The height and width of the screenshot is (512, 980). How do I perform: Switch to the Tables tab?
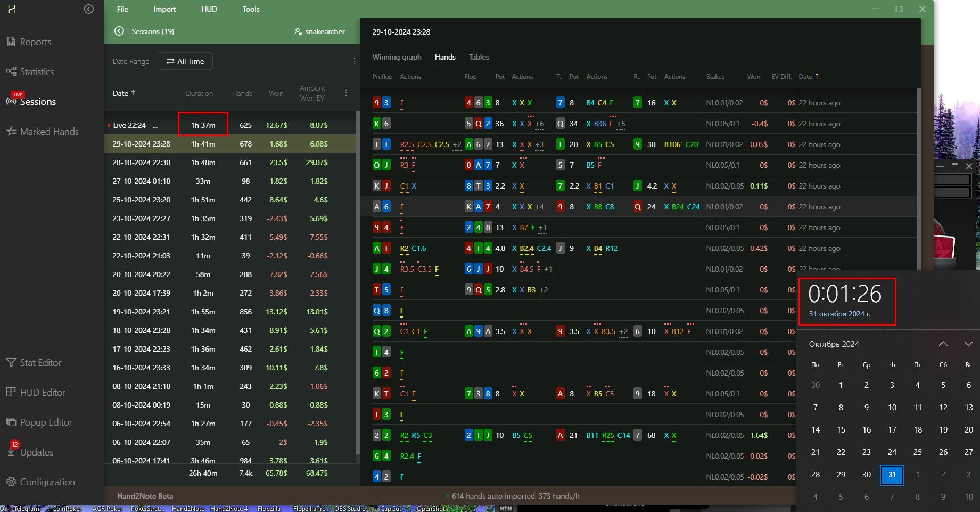[x=479, y=57]
